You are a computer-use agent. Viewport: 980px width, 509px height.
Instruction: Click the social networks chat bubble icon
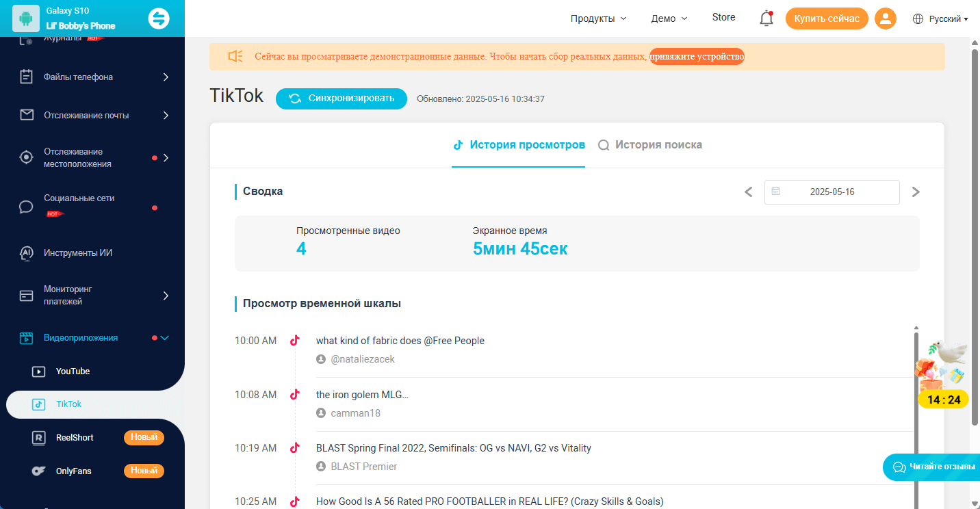(x=27, y=207)
